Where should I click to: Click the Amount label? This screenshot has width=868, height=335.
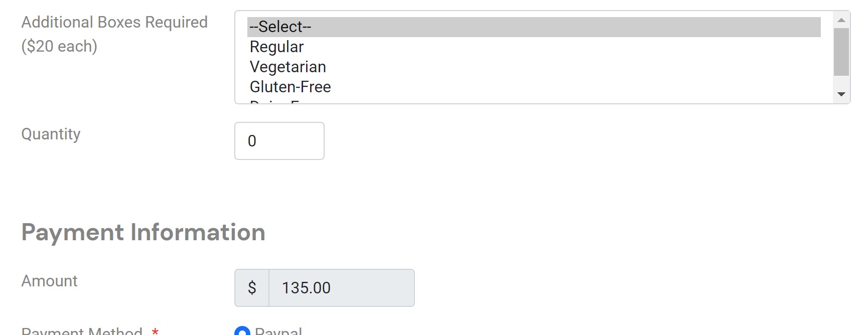(49, 281)
